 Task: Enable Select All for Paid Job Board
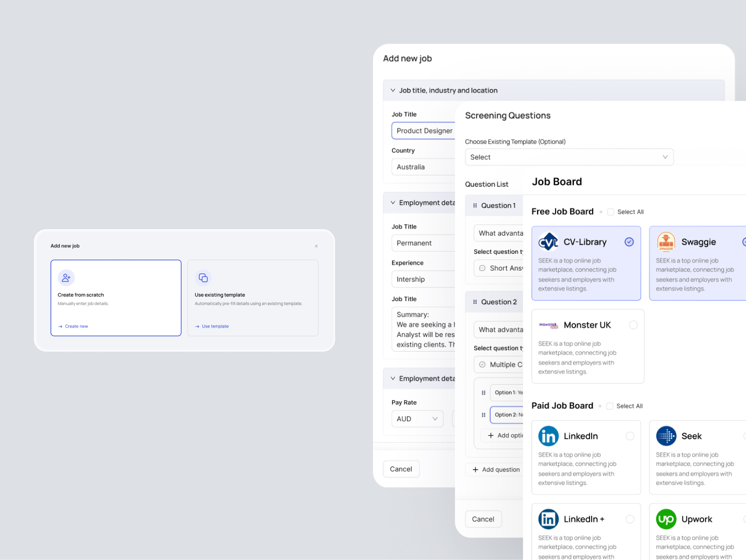coord(610,406)
